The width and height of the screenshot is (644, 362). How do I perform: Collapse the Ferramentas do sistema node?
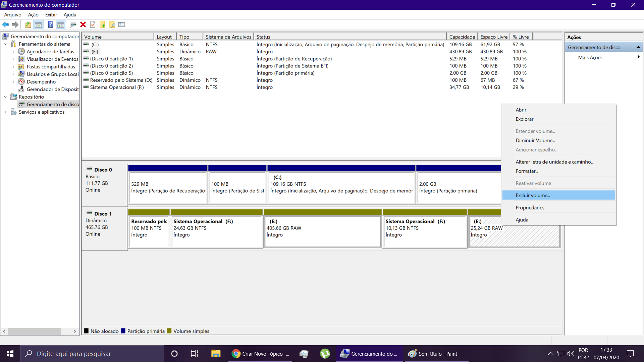tap(5, 44)
